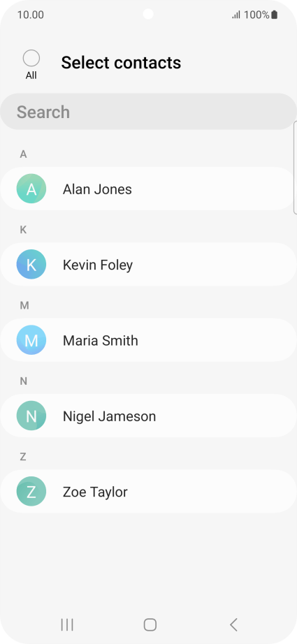Toggle the All select radio button

(x=31, y=58)
